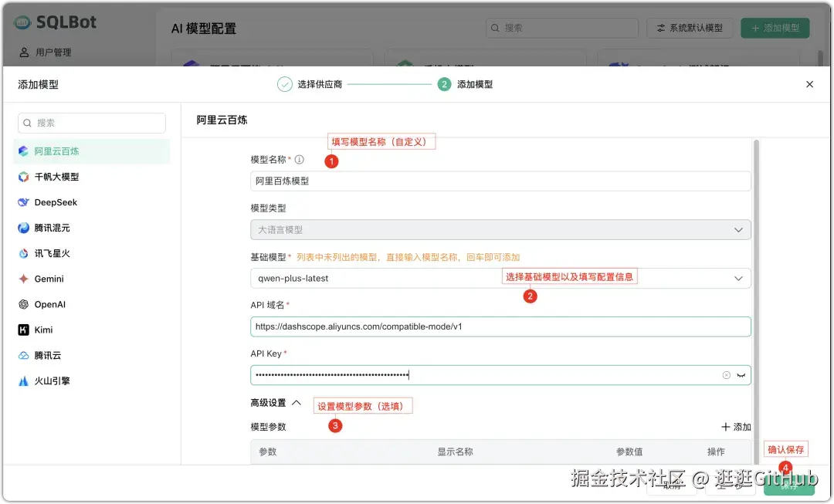Click the AI 模型配置 page title

[x=204, y=29]
